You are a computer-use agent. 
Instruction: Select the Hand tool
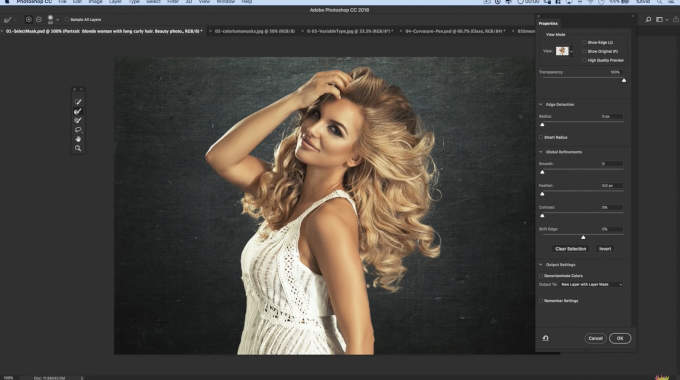tap(78, 139)
